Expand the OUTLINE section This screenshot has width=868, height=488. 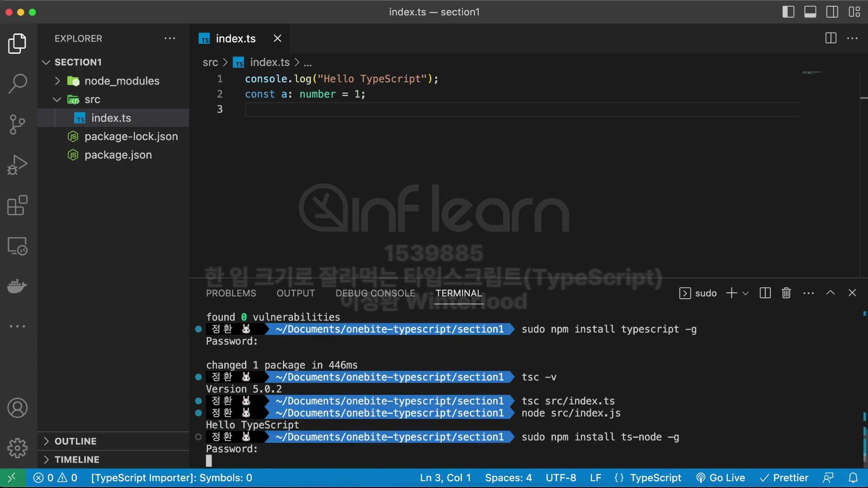pyautogui.click(x=75, y=441)
